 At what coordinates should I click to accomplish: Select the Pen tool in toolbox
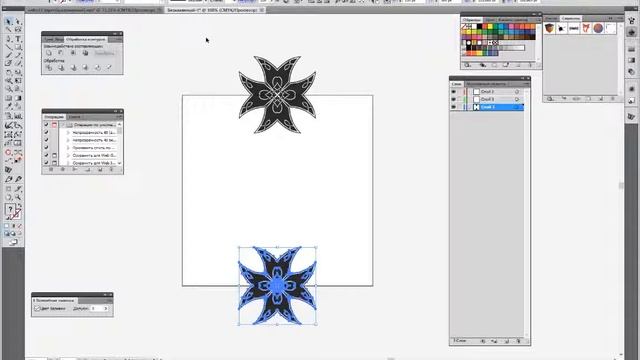[9, 39]
